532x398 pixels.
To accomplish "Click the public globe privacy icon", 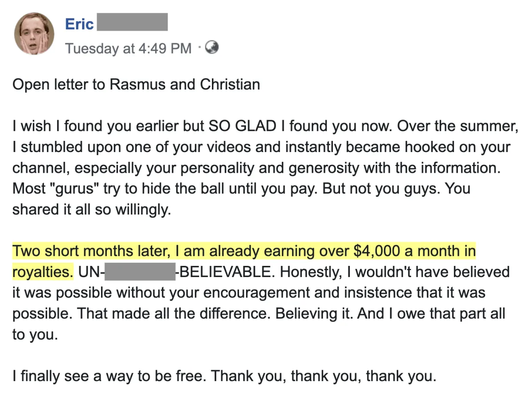I will [212, 47].
